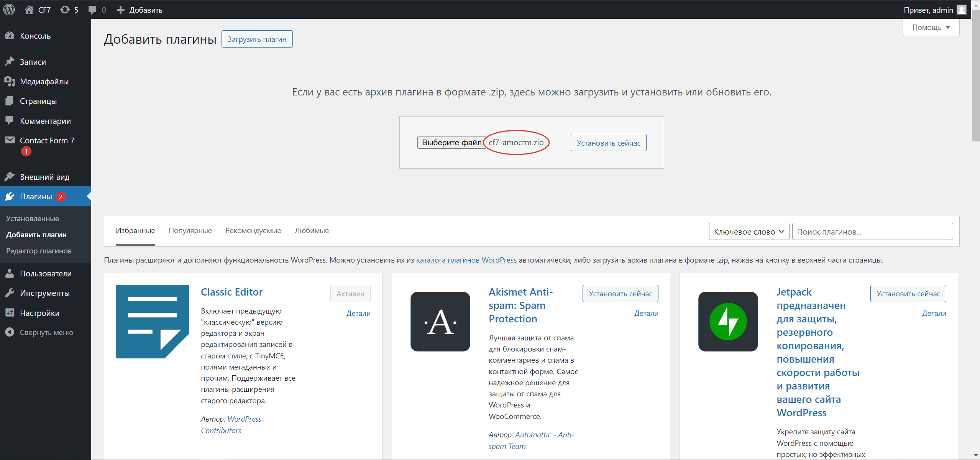
Task: Select the Любимые tab
Action: [x=311, y=230]
